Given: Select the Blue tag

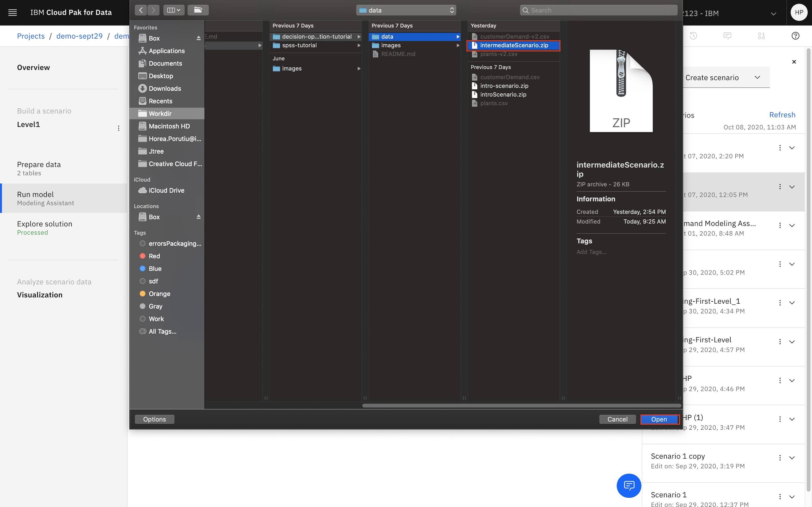Looking at the screenshot, I should [155, 269].
